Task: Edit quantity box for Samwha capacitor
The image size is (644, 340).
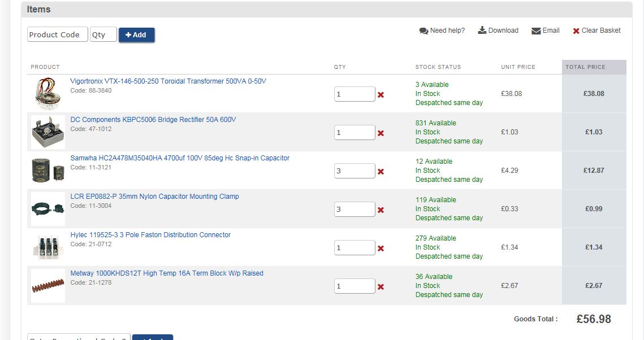Action: point(354,171)
